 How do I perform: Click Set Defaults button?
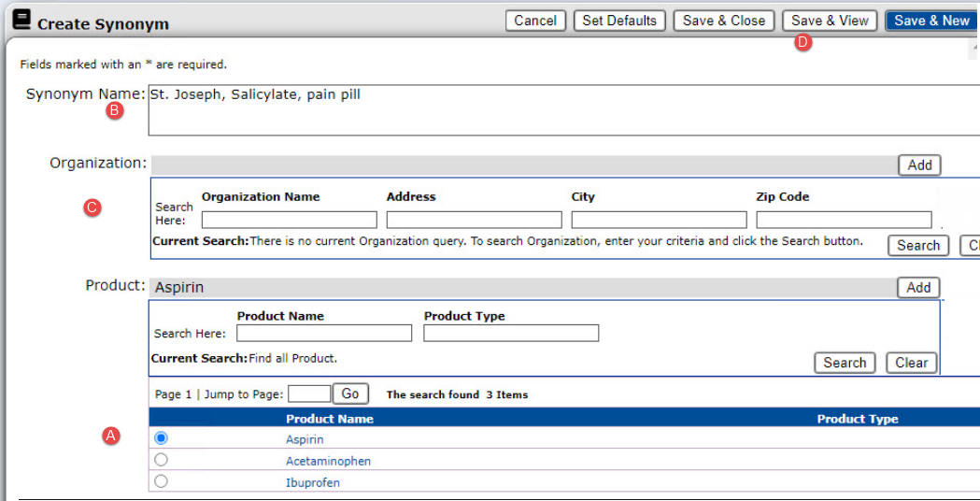tap(619, 21)
